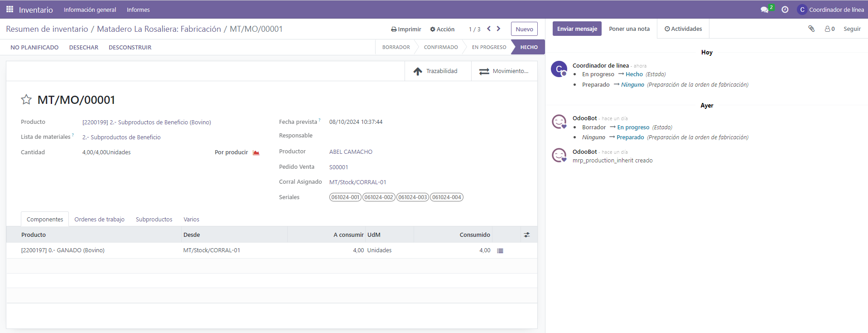Viewport: 868px width, 333px height.
Task: Click the Enviar mensaje button
Action: 577,29
